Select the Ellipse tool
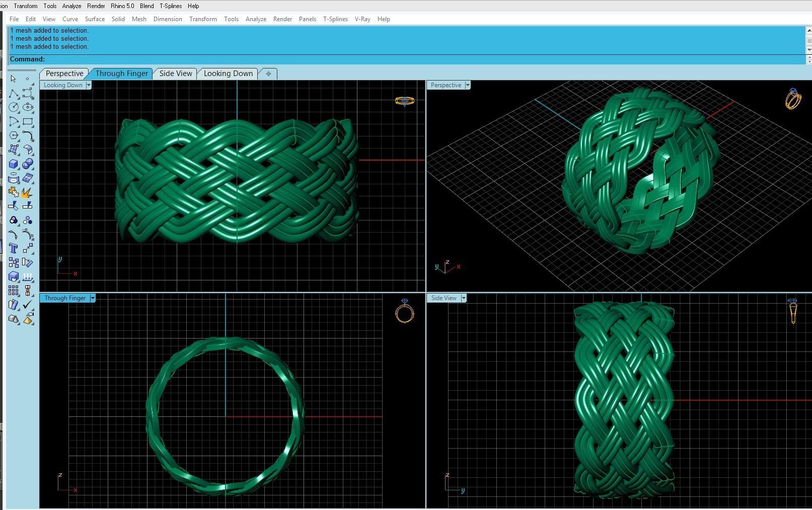The image size is (812, 510). [x=28, y=107]
